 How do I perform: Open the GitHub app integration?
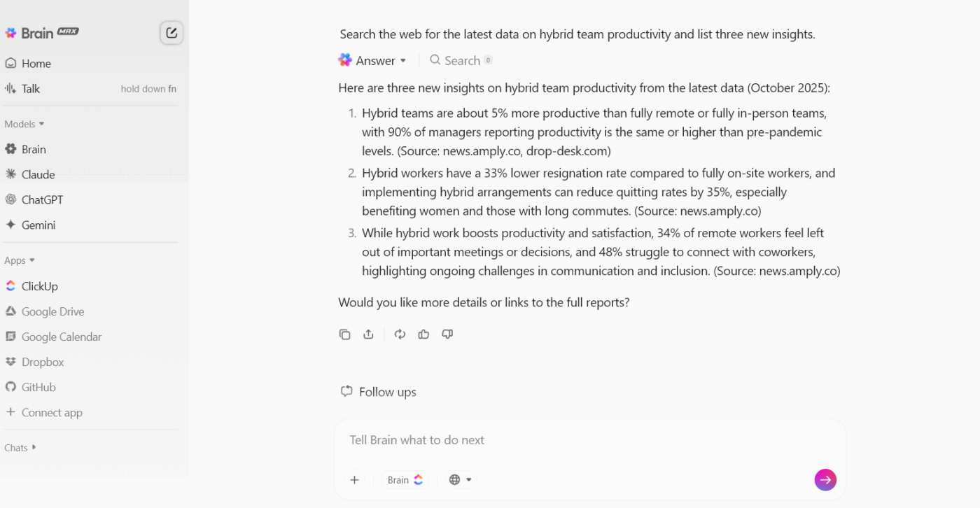[x=39, y=387]
